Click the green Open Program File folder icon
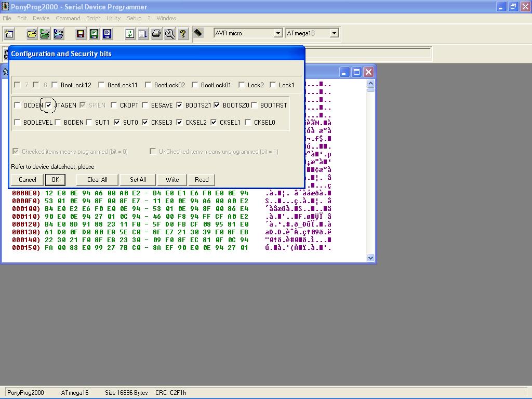Screen dimensions: 532x399 45,34
